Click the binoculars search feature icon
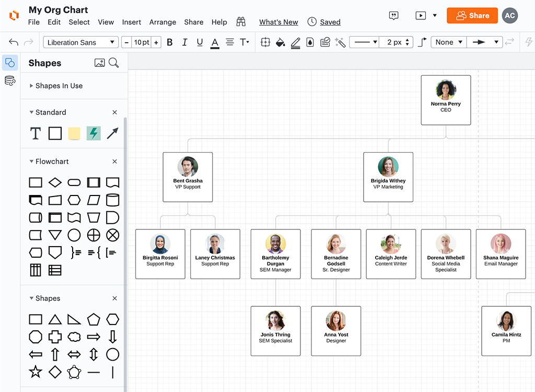This screenshot has width=535, height=392. 241,22
